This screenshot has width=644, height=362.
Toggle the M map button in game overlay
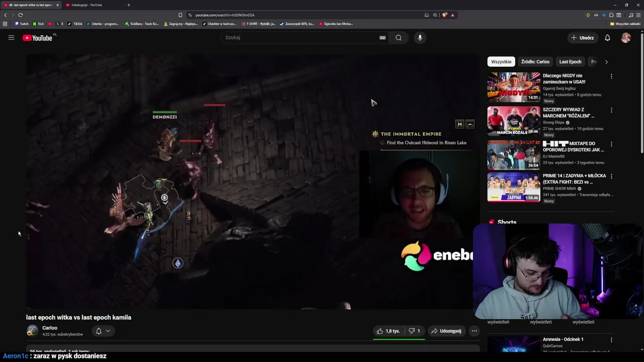(x=459, y=124)
